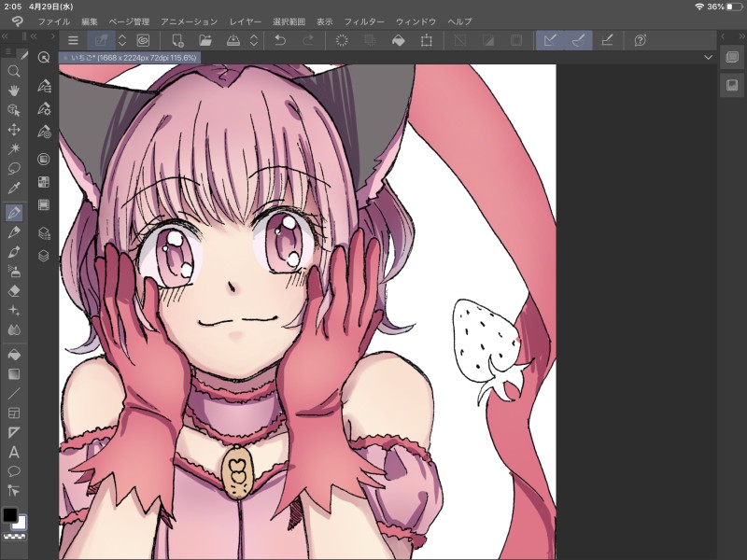Select the white sub color swatch

tap(21, 523)
